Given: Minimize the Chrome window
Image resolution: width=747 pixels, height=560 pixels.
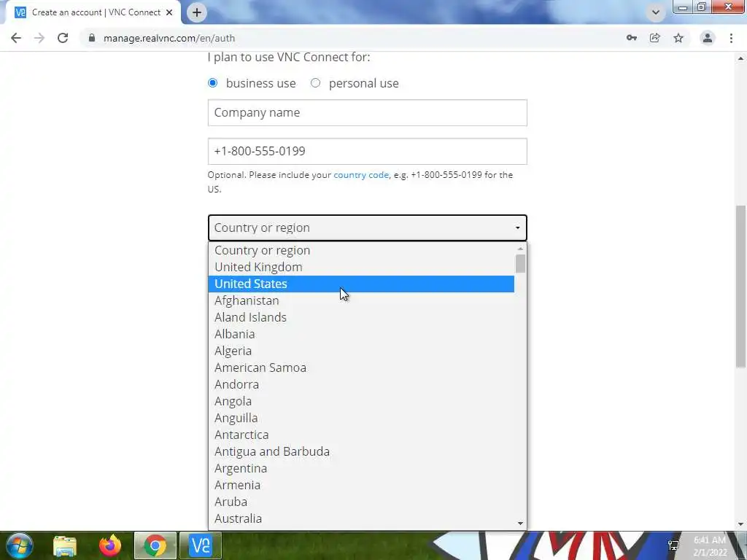Looking at the screenshot, I should 683,7.
